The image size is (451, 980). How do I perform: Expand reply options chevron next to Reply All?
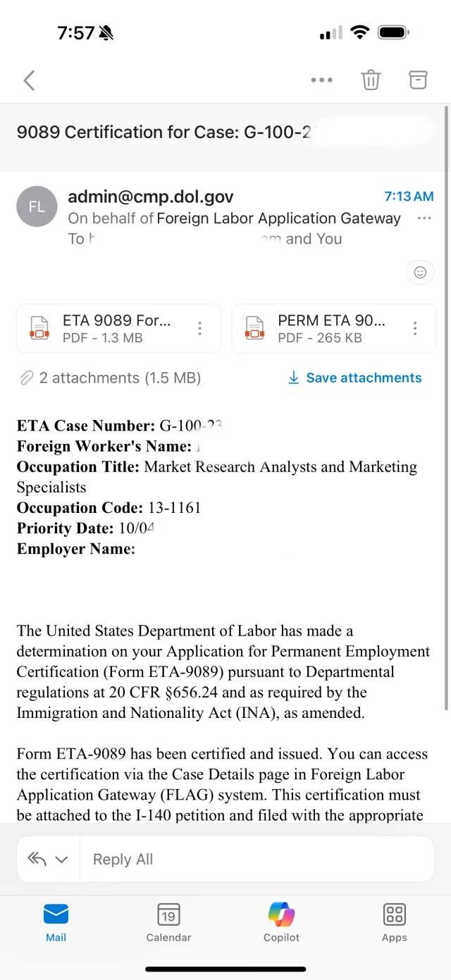(61, 860)
